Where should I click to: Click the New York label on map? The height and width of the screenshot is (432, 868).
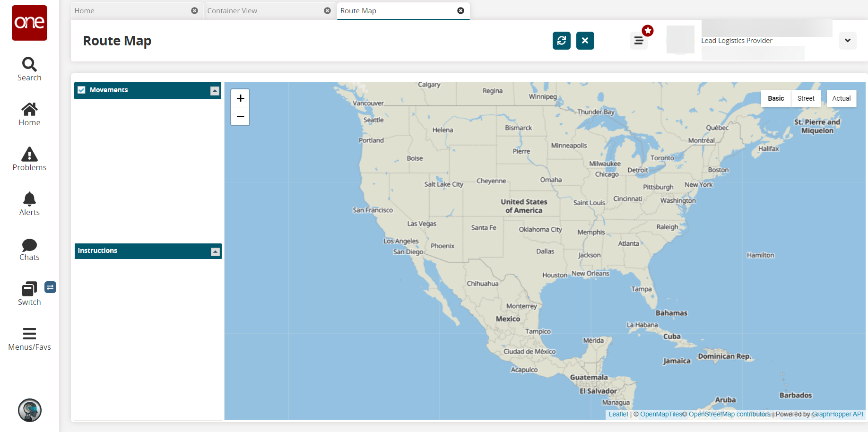point(699,185)
